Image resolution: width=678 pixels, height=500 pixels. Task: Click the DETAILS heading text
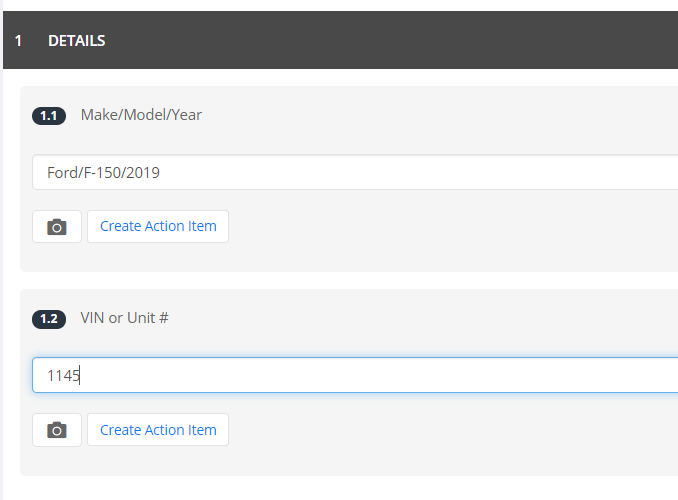coord(77,41)
